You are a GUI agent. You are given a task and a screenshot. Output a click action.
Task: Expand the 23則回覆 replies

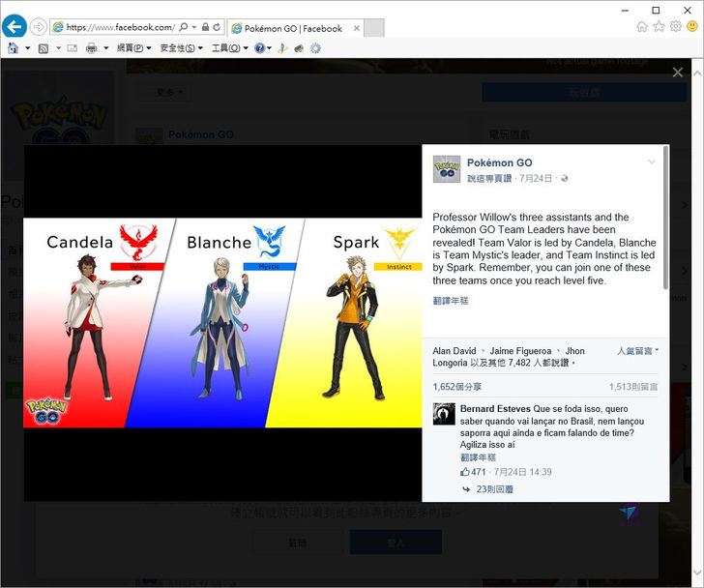coord(494,489)
